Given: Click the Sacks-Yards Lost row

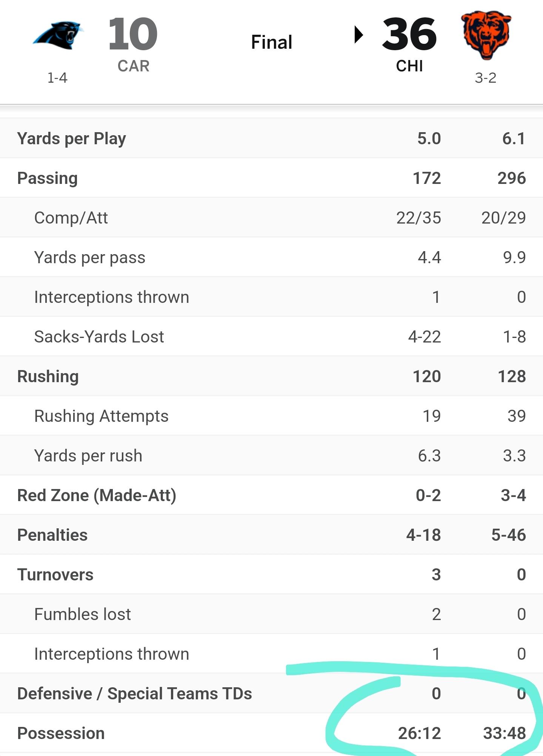Looking at the screenshot, I should pyautogui.click(x=271, y=336).
